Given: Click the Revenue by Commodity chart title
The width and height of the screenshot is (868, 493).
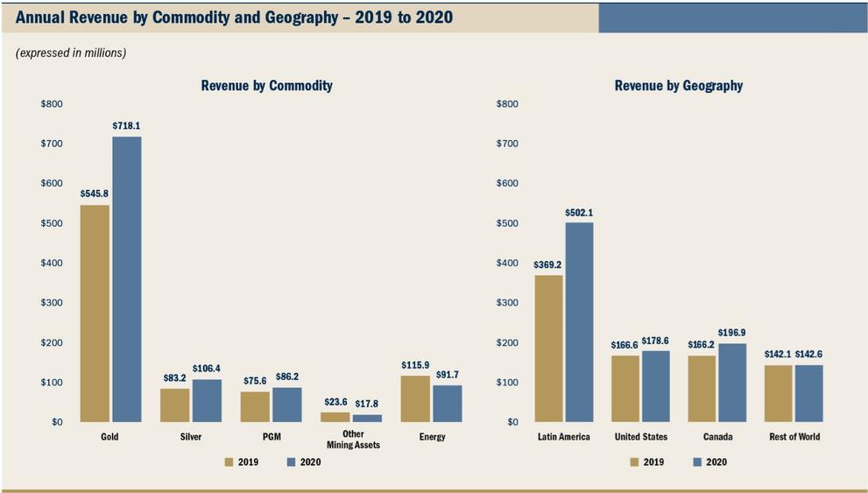Looking at the screenshot, I should (x=266, y=86).
